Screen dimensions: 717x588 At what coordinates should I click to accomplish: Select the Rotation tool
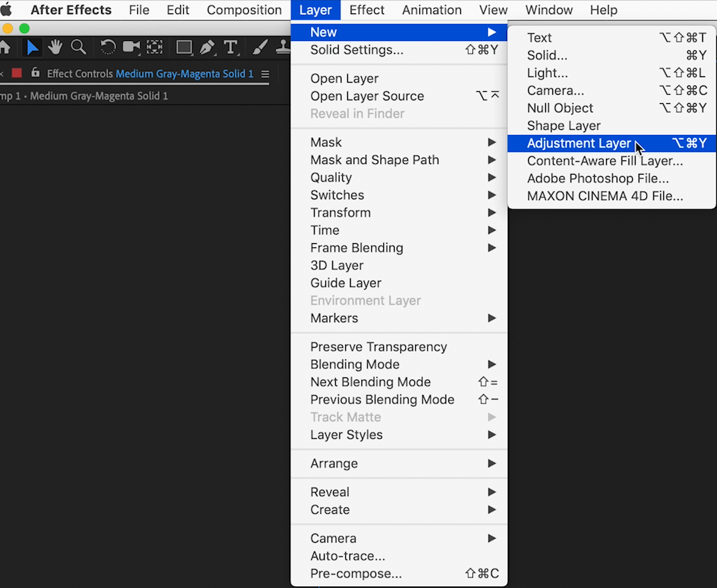click(x=107, y=47)
